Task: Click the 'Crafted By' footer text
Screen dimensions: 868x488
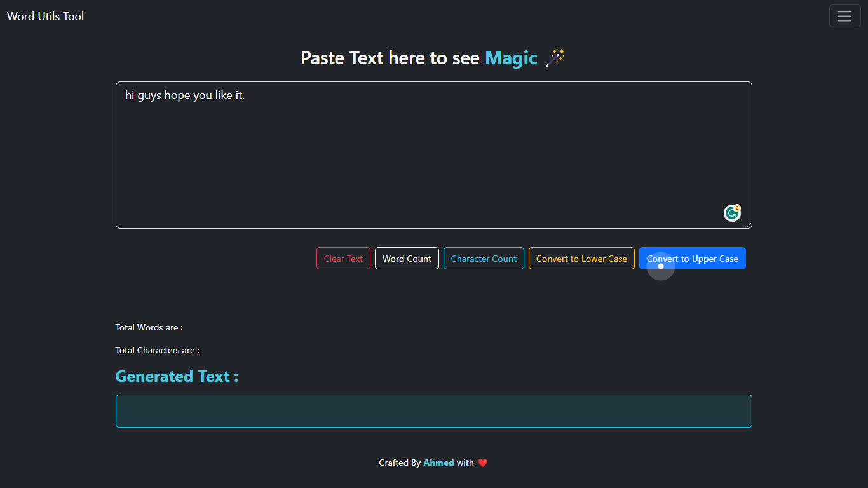Action: point(400,463)
